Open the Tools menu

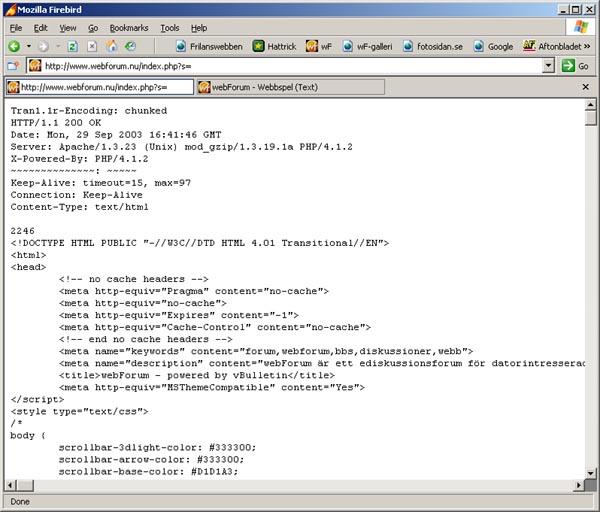tap(170, 28)
